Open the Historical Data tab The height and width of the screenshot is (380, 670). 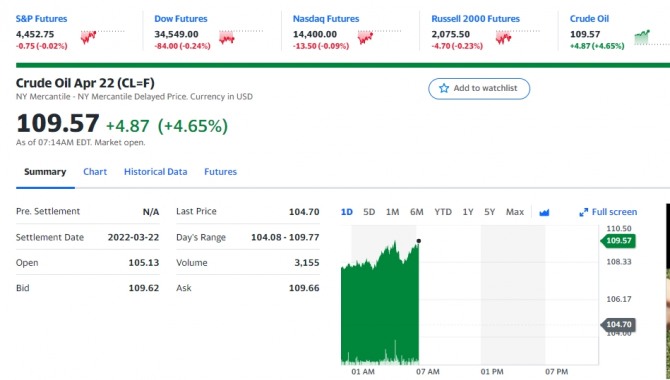156,172
